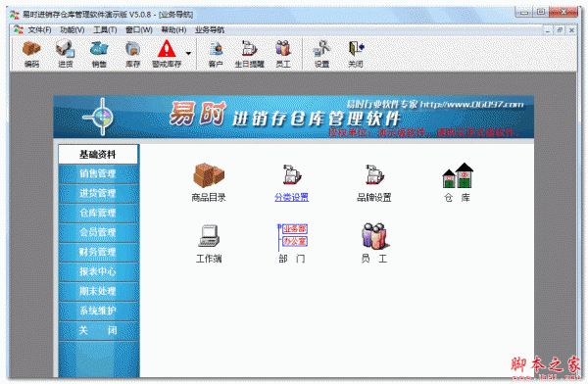Viewport: 588px width, 384px height.
Task: Restore the inner child window
Action: click(x=560, y=30)
